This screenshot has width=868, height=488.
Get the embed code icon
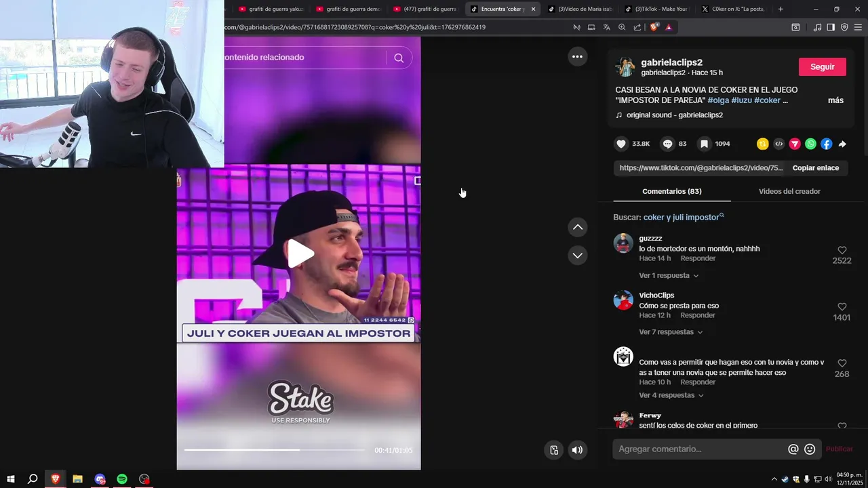pyautogui.click(x=778, y=144)
